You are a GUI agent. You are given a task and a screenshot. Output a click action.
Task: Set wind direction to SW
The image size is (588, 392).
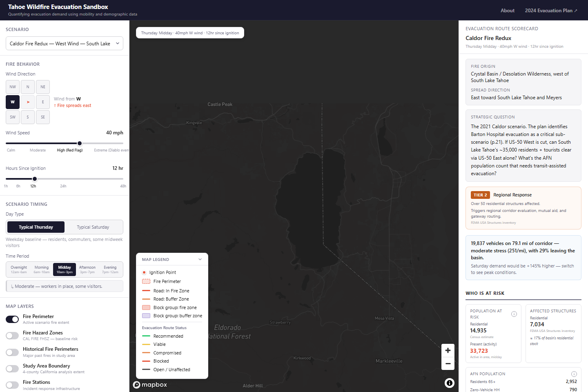(x=13, y=117)
